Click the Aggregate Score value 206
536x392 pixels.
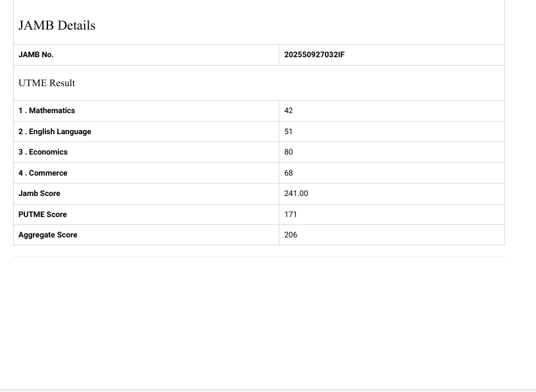click(x=291, y=235)
